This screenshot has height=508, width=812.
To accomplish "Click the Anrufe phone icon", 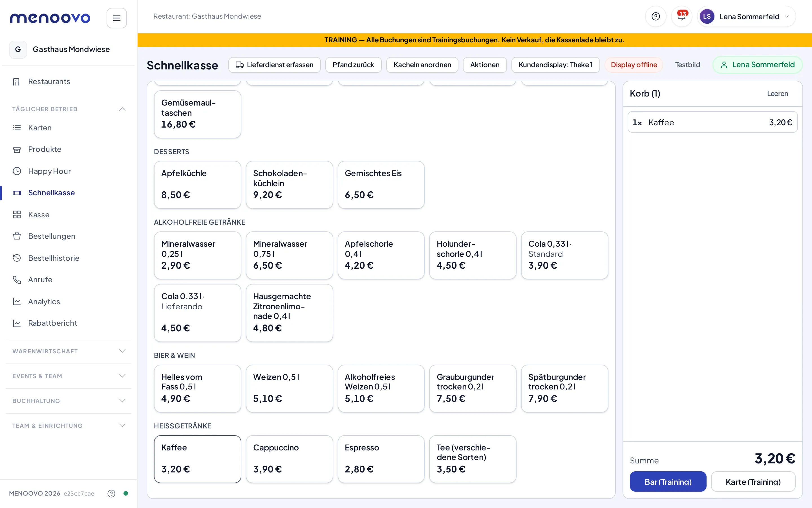I will 16,279.
